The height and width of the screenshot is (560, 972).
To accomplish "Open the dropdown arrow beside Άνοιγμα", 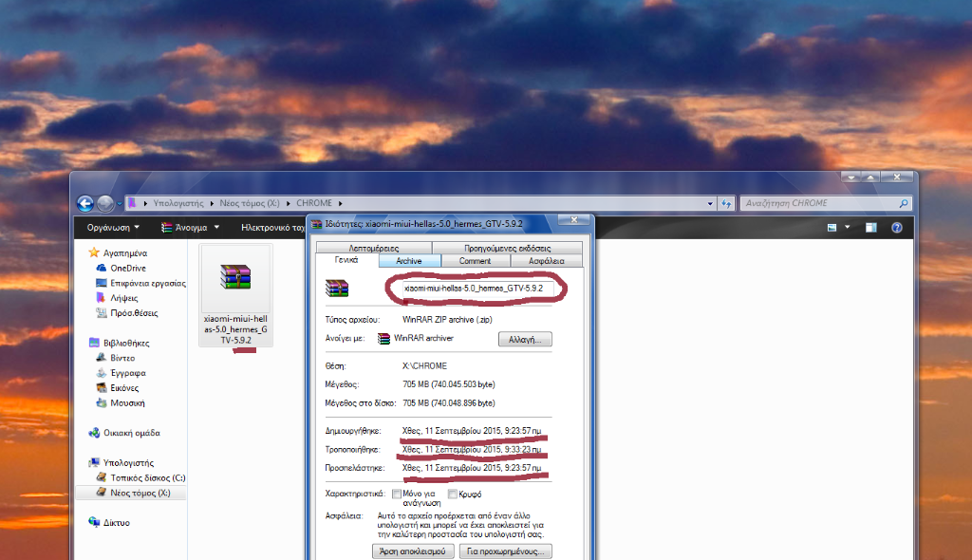I will (216, 228).
